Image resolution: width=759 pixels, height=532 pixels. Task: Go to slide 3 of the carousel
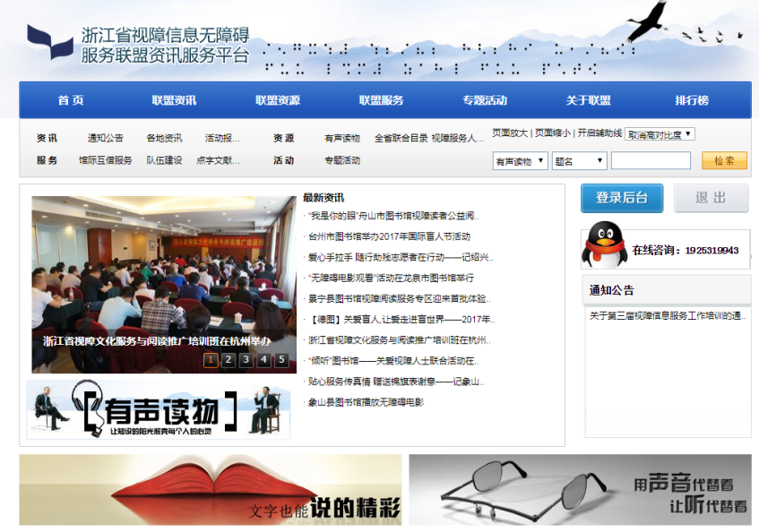[246, 360]
